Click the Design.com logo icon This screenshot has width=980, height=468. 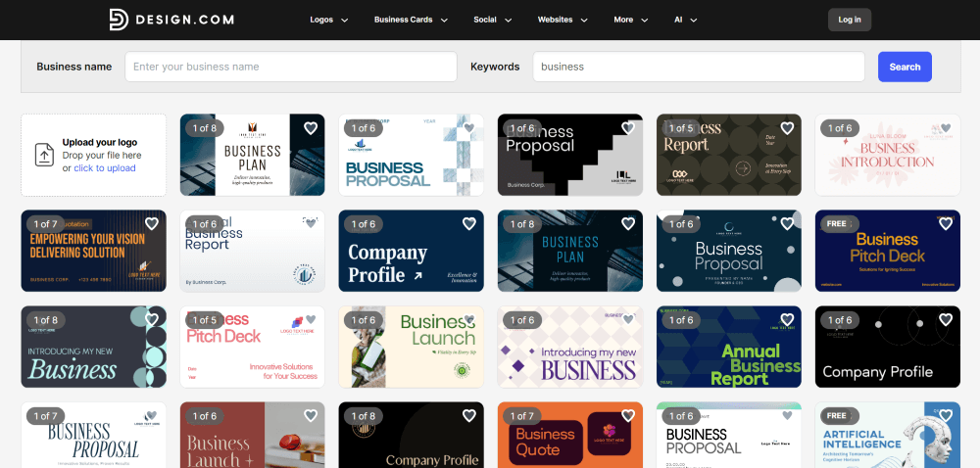pos(119,20)
